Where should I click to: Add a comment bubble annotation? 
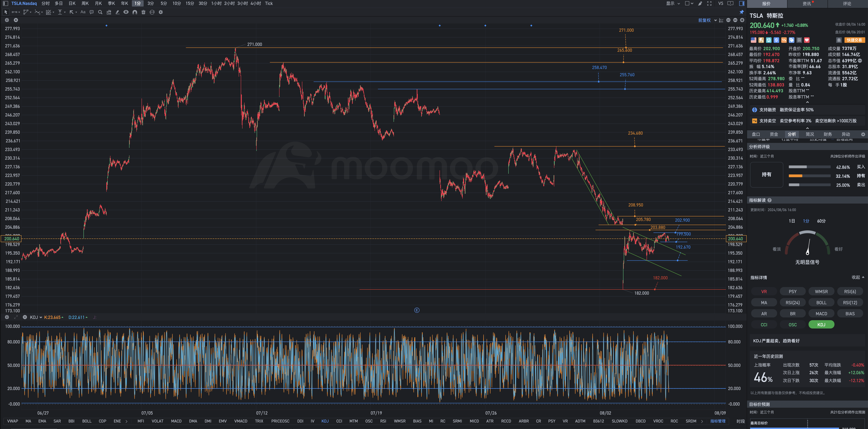[x=92, y=12]
